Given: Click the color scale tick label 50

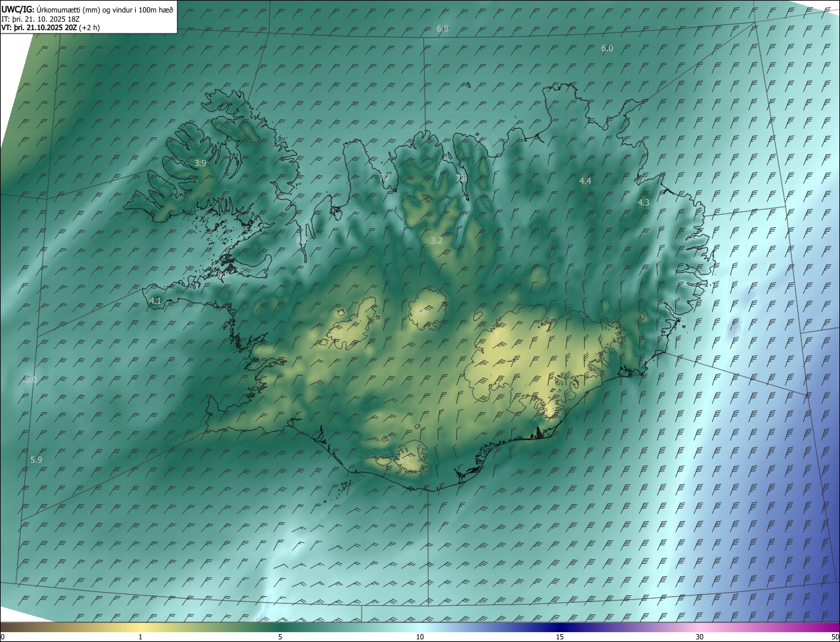Looking at the screenshot, I should pos(835,637).
